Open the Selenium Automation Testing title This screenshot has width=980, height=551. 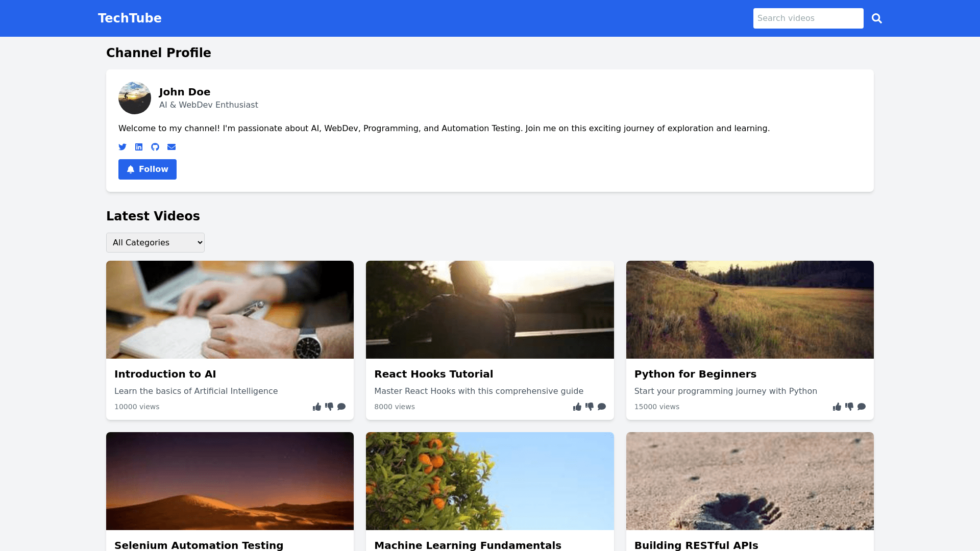pos(199,545)
